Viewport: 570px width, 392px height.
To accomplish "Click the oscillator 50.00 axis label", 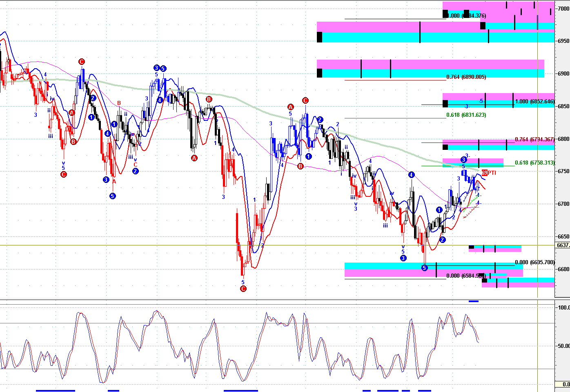I will [564, 346].
